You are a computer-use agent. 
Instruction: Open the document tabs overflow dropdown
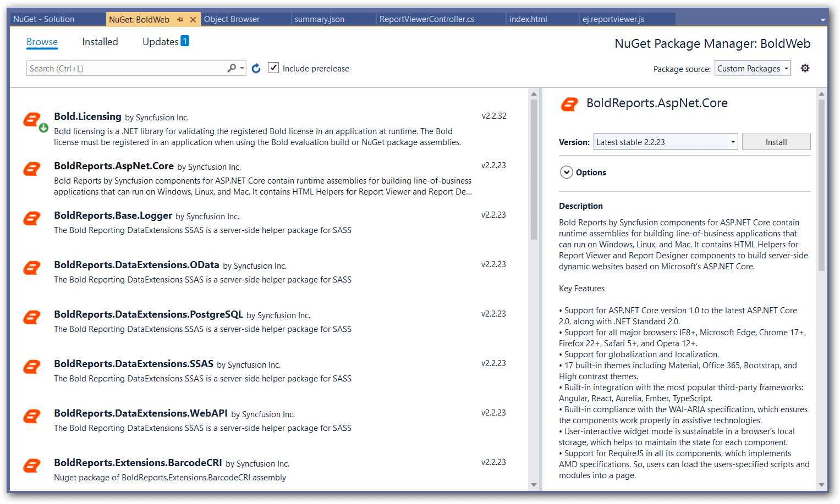[x=823, y=20]
